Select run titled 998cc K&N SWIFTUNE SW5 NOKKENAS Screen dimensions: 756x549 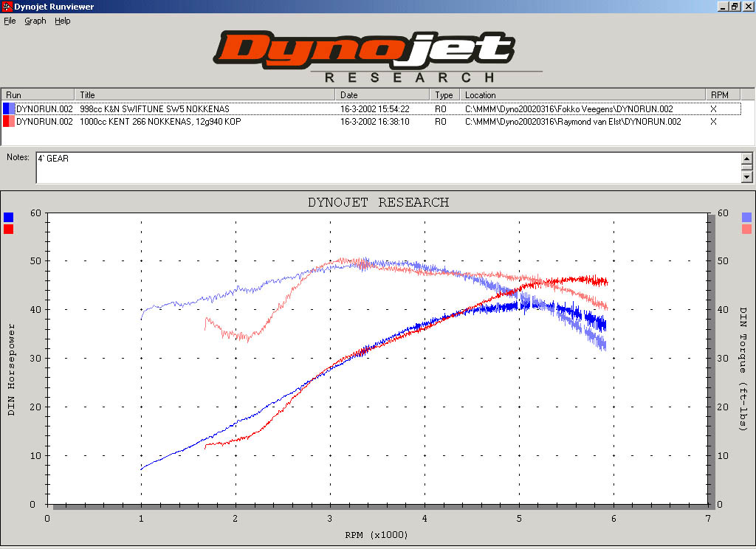tap(154, 109)
